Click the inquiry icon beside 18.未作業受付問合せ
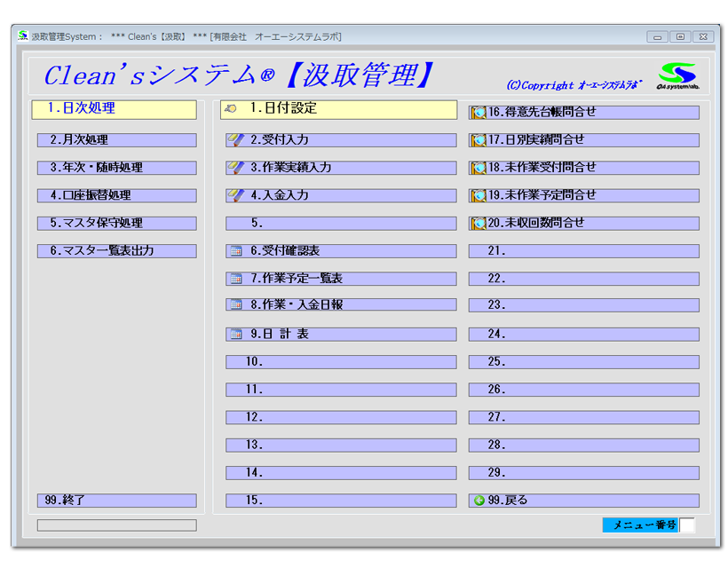Image resolution: width=728 pixels, height=568 pixels. (479, 168)
